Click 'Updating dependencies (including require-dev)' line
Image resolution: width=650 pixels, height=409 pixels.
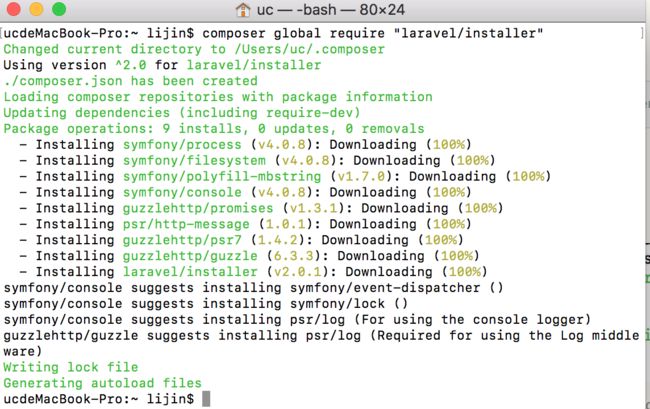pyautogui.click(x=182, y=113)
